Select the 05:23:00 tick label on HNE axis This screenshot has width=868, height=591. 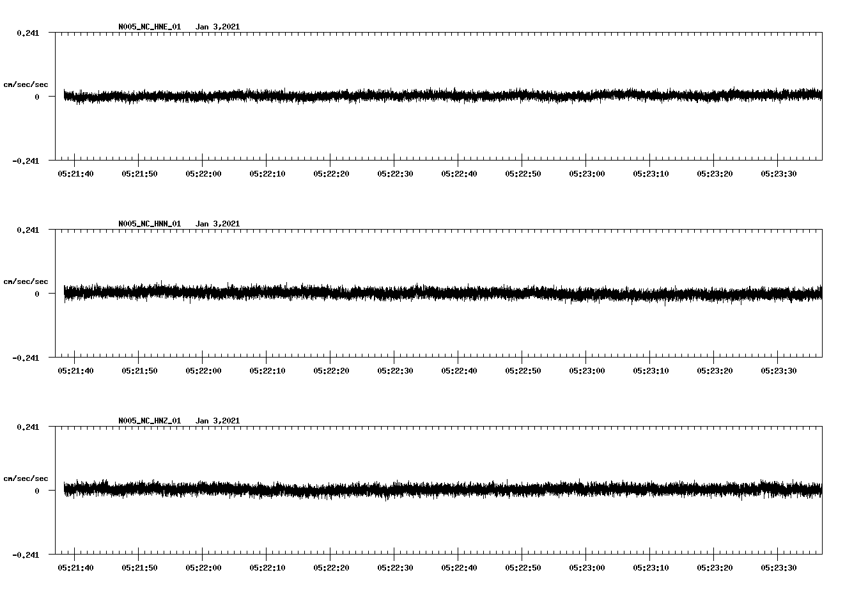(x=586, y=173)
